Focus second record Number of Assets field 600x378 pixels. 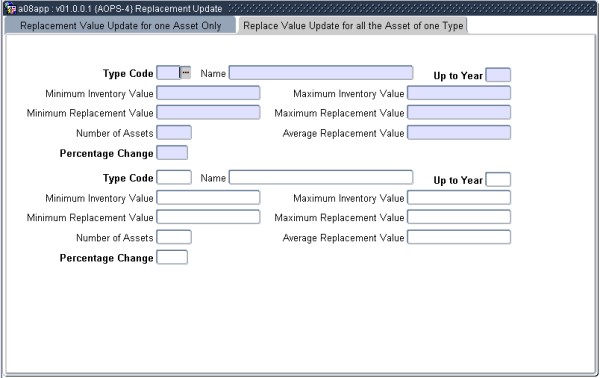point(174,237)
